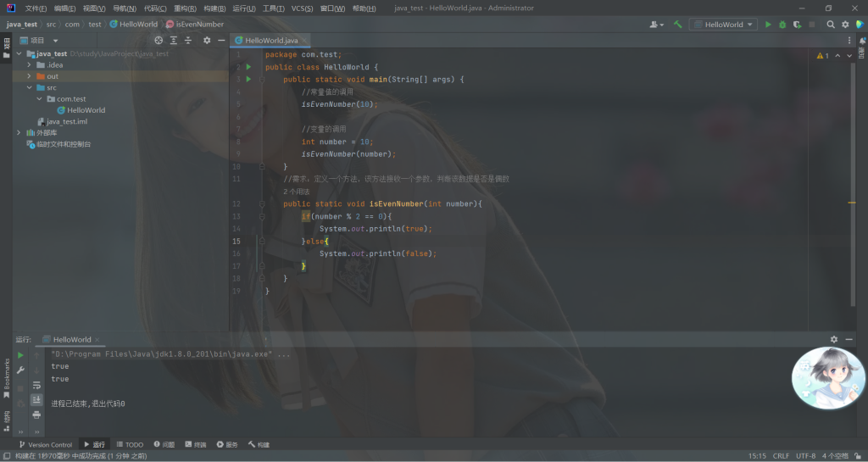Click UTF-8 encoding in the status bar
868x462 pixels.
(805, 455)
